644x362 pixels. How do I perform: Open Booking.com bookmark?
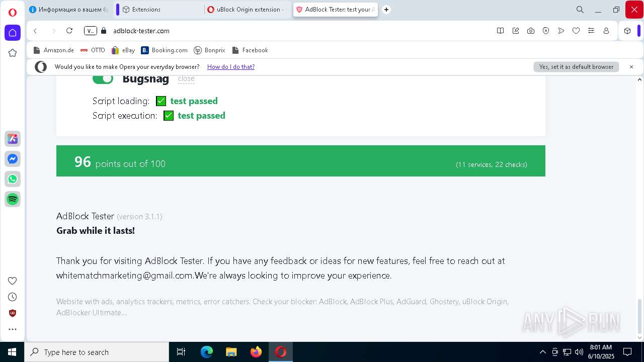click(x=165, y=50)
